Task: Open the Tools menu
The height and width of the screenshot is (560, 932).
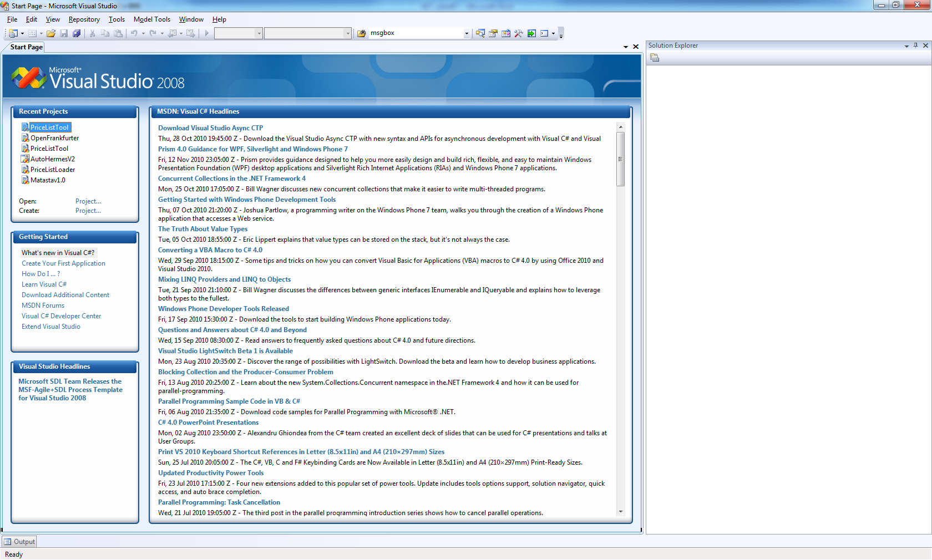Action: (116, 19)
